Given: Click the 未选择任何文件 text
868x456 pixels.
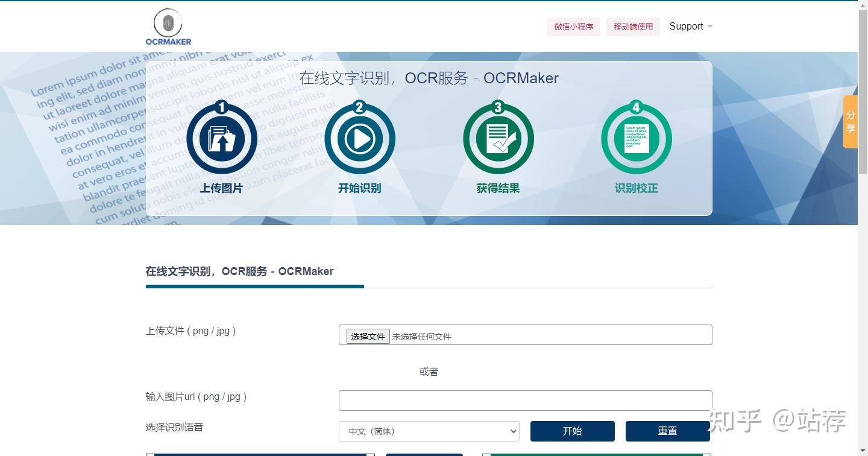Looking at the screenshot, I should coord(422,337).
